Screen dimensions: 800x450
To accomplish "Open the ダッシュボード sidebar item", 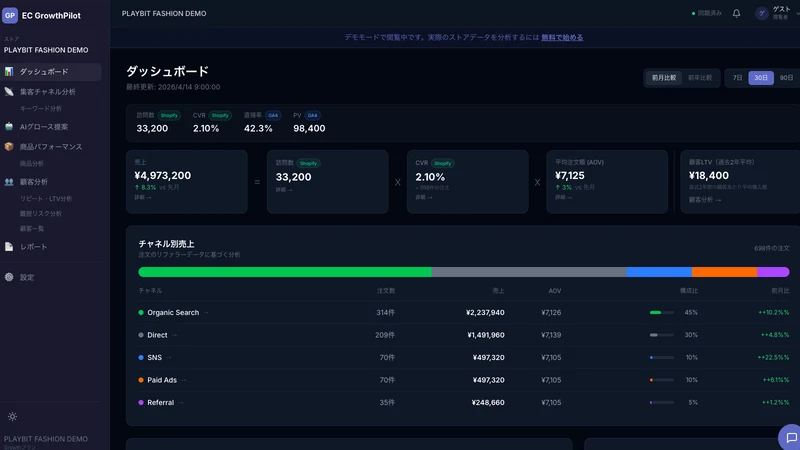I will (51, 72).
